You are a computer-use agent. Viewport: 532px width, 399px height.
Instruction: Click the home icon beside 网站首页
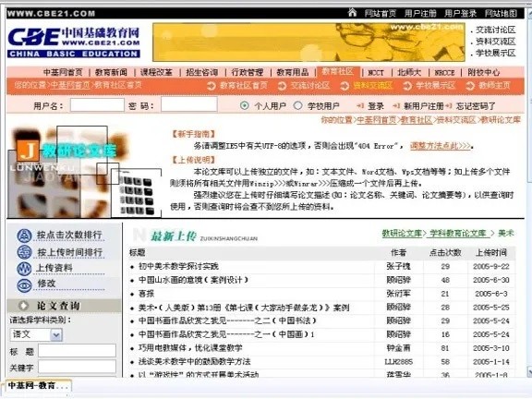(x=352, y=13)
